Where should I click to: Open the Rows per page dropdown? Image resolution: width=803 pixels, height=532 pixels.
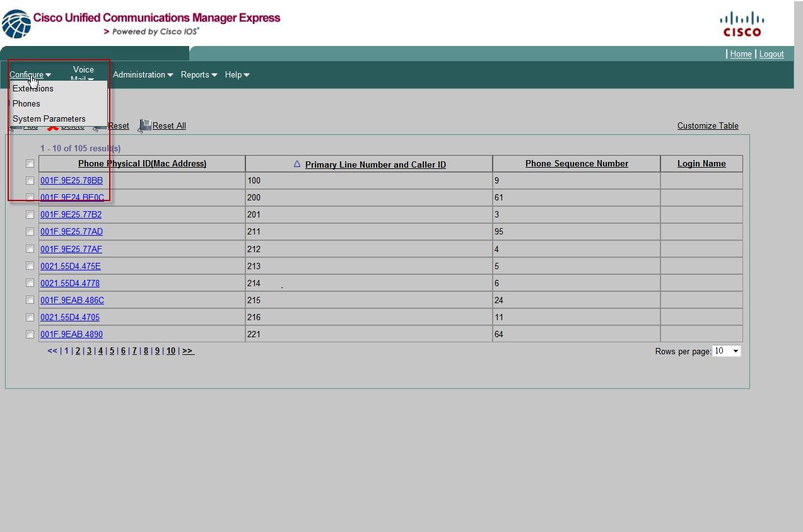click(726, 351)
